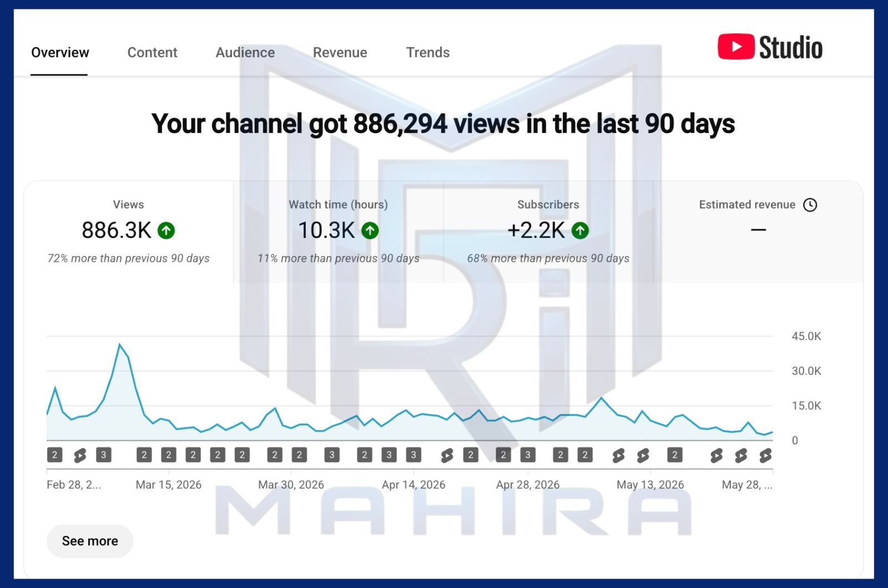Click the clock icon beside Estimated revenue
The height and width of the screenshot is (588, 888).
(810, 205)
